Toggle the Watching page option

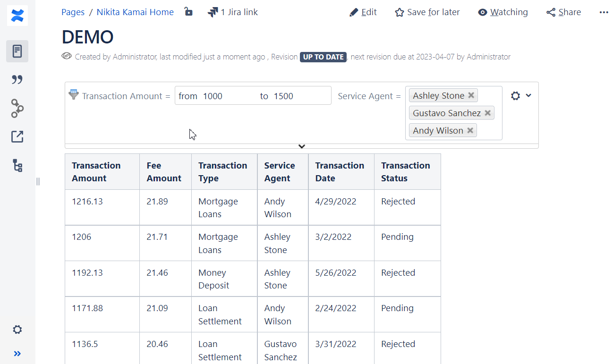(503, 12)
